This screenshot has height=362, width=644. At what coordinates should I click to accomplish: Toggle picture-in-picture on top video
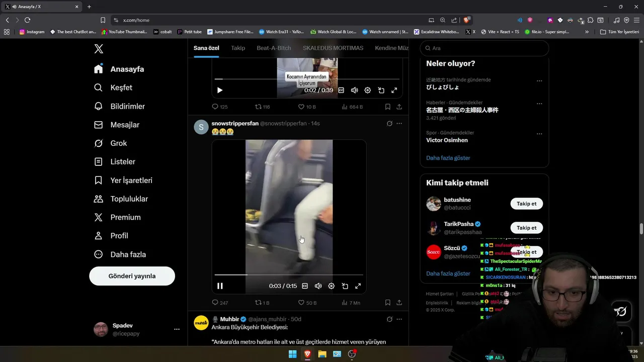click(x=381, y=90)
